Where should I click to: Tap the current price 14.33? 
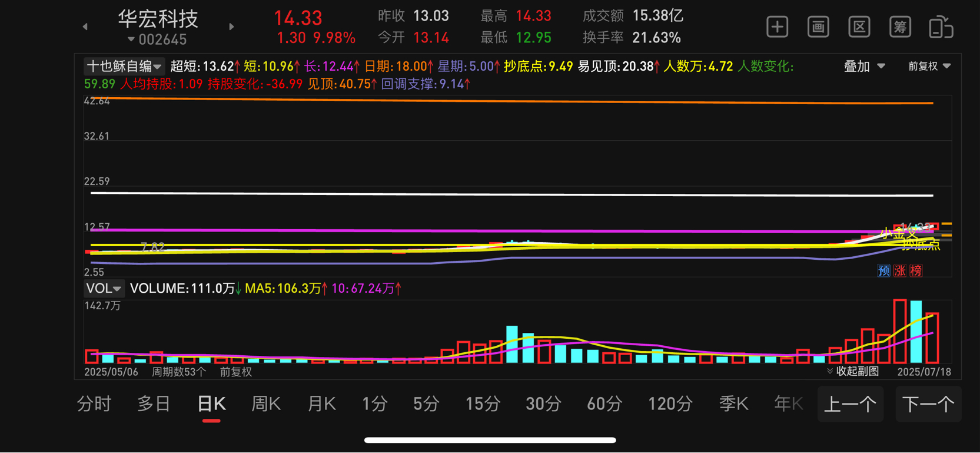point(298,18)
